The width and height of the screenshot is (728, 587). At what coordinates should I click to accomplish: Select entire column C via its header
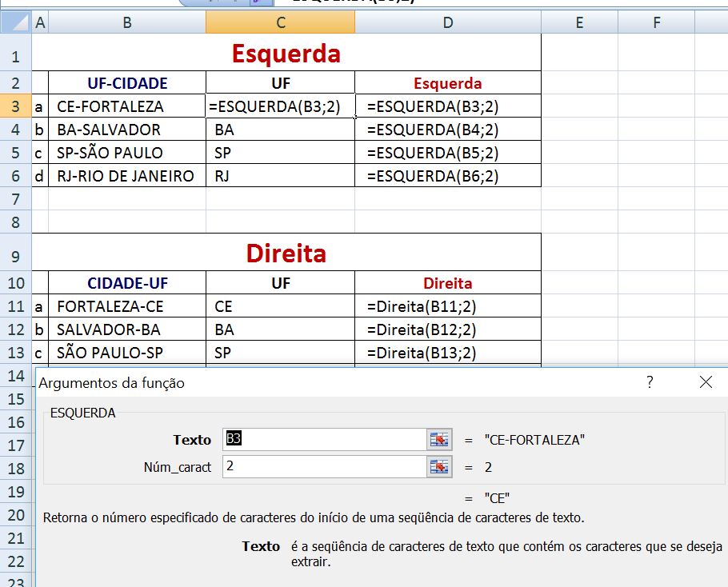pyautogui.click(x=280, y=22)
